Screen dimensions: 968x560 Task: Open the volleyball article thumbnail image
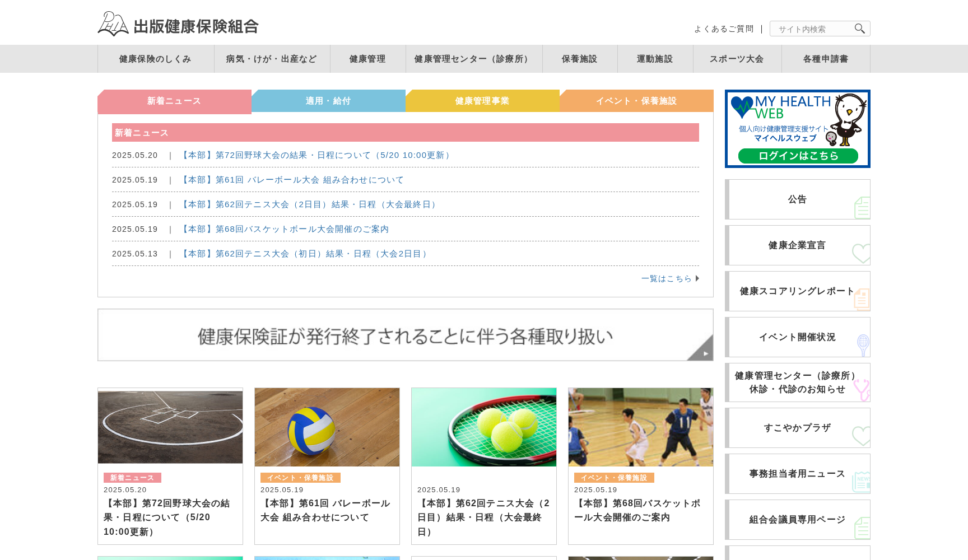tap(327, 427)
